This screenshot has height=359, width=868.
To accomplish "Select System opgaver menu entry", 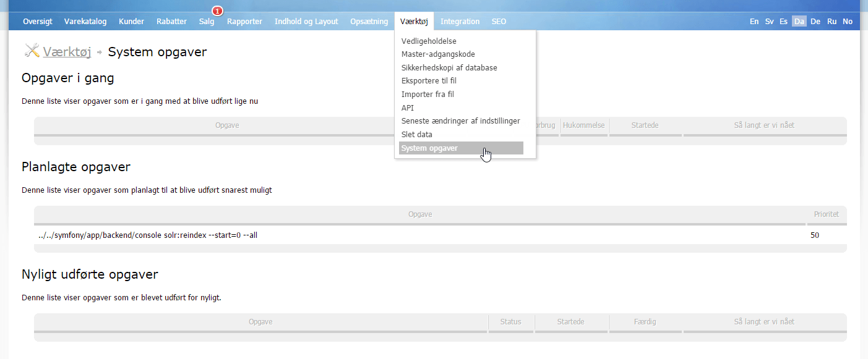I will (x=461, y=148).
